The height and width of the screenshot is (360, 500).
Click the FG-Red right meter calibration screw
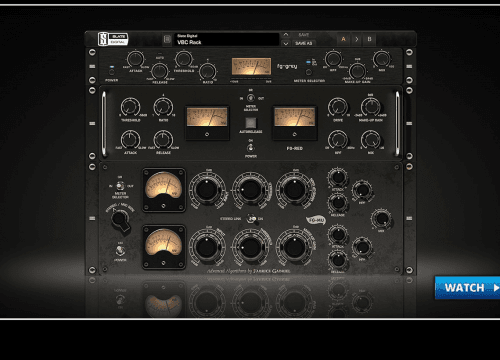(x=295, y=134)
